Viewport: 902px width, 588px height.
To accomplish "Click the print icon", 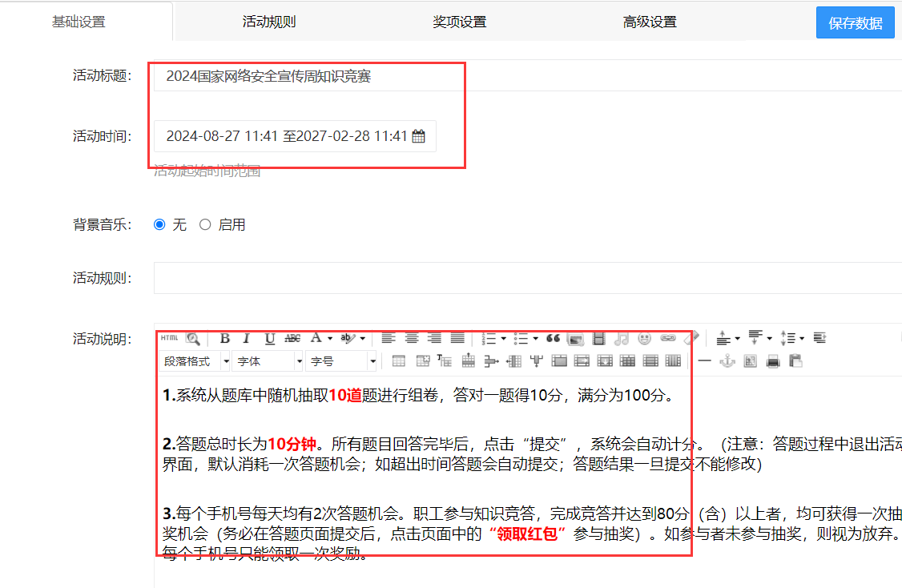I will point(773,361).
